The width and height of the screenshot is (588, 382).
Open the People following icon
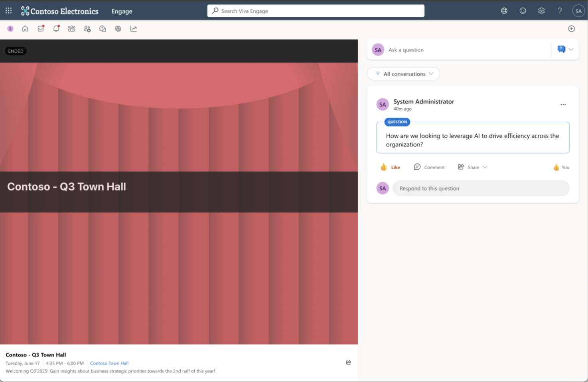(87, 28)
